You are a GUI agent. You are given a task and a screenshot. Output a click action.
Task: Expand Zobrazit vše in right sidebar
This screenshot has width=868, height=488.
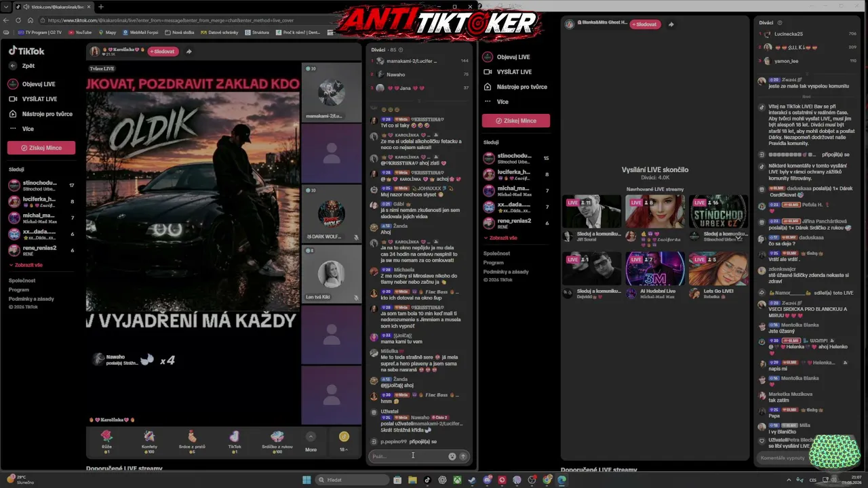pyautogui.click(x=500, y=238)
